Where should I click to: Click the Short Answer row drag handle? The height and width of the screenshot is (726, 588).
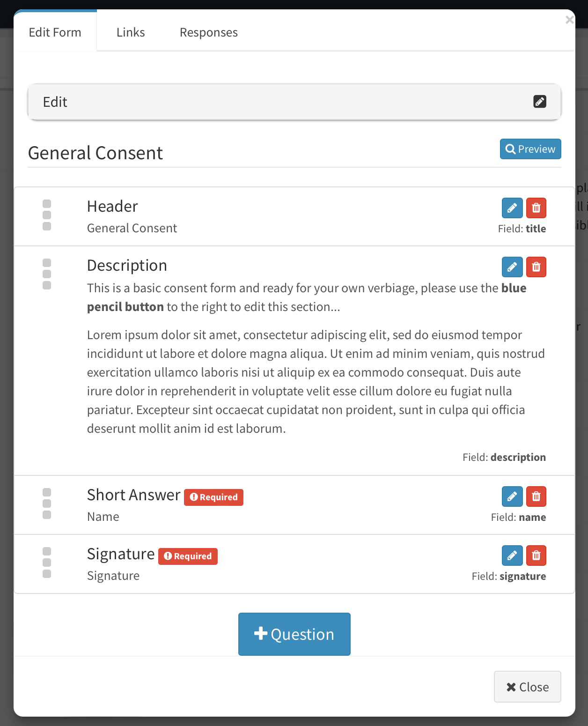pyautogui.click(x=47, y=504)
